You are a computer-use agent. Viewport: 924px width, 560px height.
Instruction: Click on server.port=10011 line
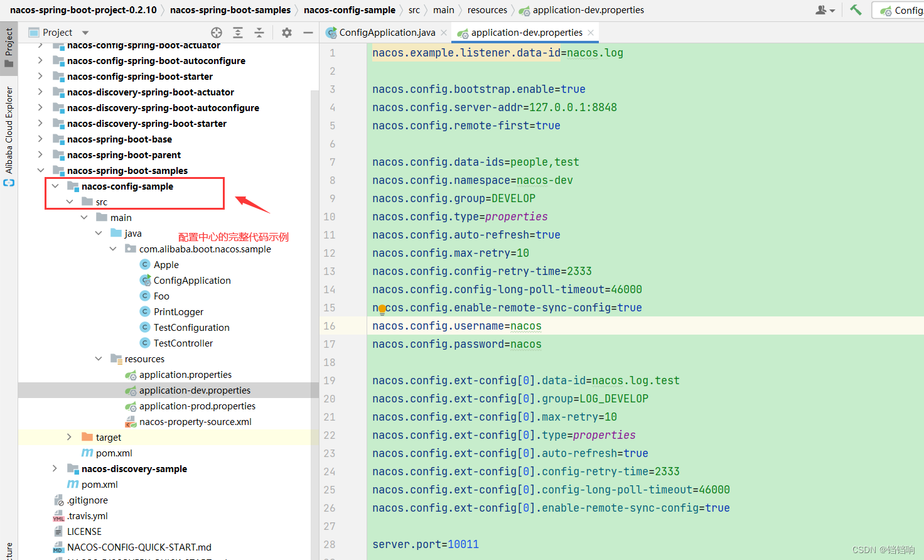click(x=426, y=545)
